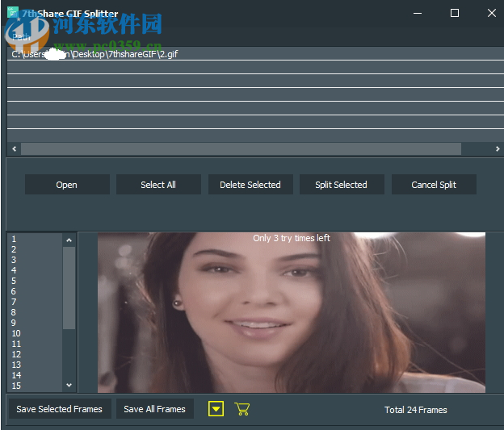The image size is (504, 430).
Task: Click the frame list scroll down arrow
Action: (x=69, y=385)
